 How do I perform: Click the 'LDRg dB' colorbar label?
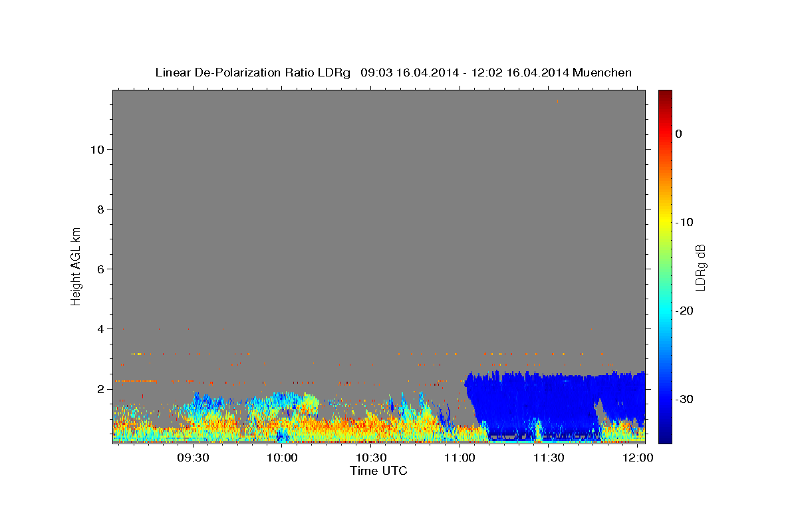700,267
